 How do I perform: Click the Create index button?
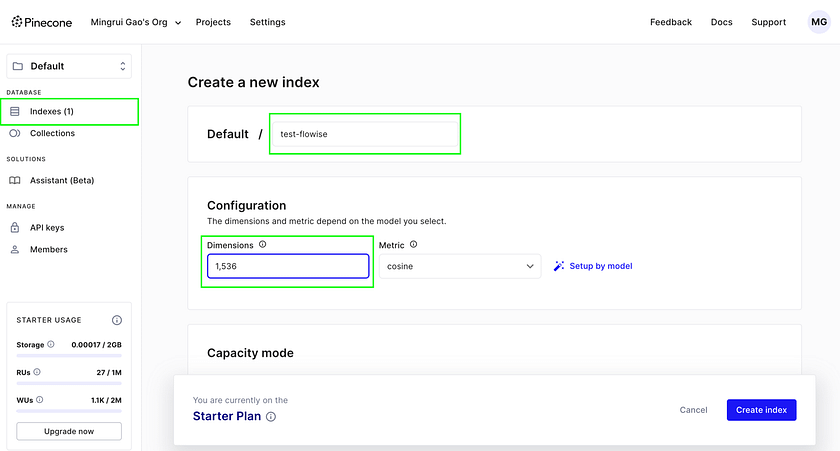(x=761, y=410)
